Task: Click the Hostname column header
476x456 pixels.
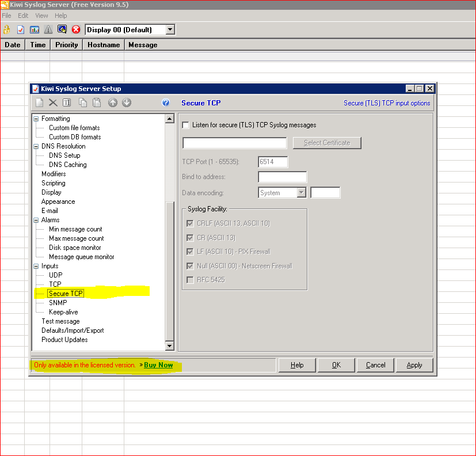Action: pos(104,45)
